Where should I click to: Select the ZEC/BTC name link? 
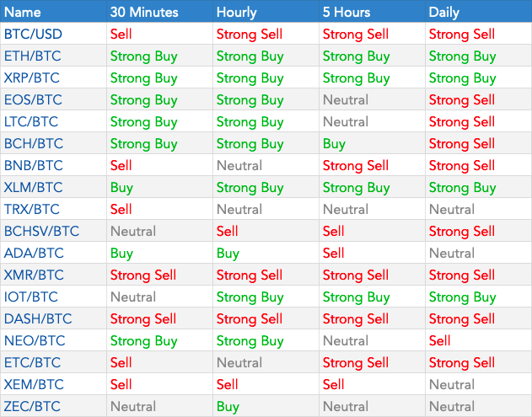32,406
